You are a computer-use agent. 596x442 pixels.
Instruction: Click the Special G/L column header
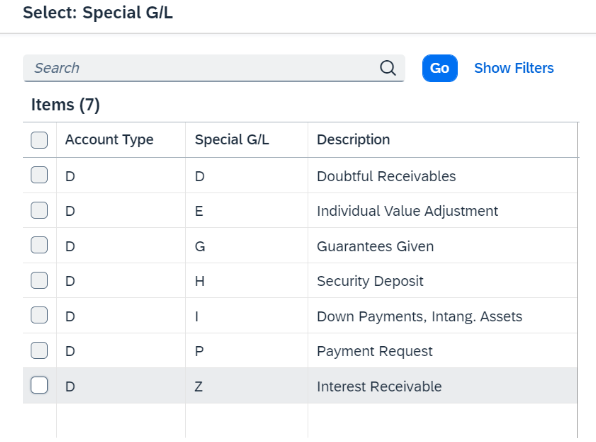point(232,140)
